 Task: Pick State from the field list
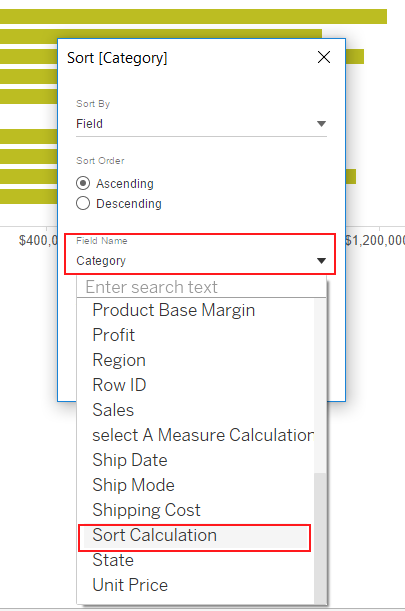point(113,560)
